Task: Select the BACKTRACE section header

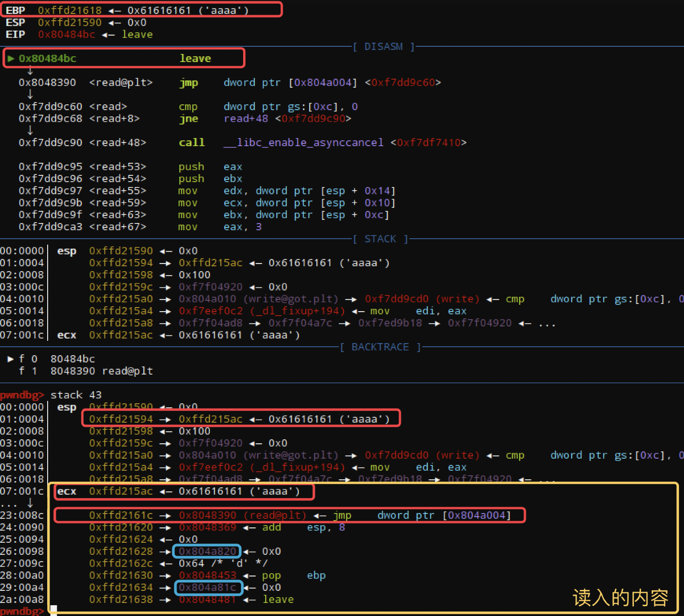Action: pos(380,347)
